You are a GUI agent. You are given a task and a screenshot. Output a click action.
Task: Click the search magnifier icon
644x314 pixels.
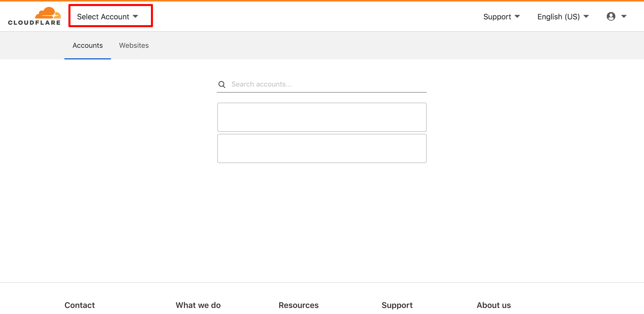click(x=222, y=84)
